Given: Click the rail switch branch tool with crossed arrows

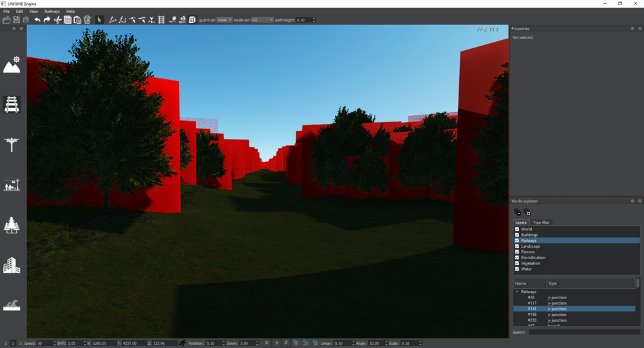Looking at the screenshot, I should tap(151, 20).
